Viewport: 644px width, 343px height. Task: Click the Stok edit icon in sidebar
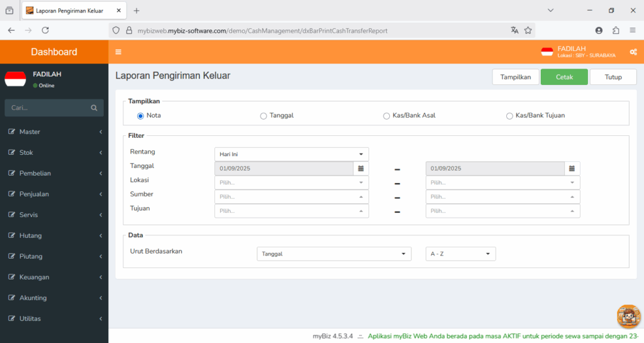click(11, 152)
